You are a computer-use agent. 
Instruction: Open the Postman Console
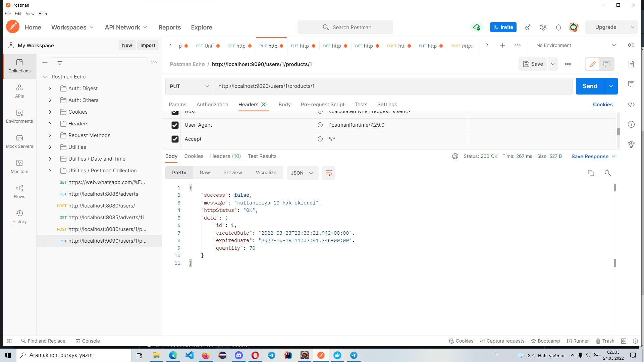tap(88, 341)
